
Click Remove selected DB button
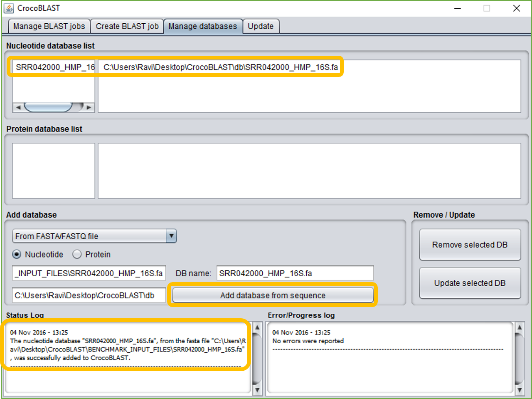pos(470,245)
